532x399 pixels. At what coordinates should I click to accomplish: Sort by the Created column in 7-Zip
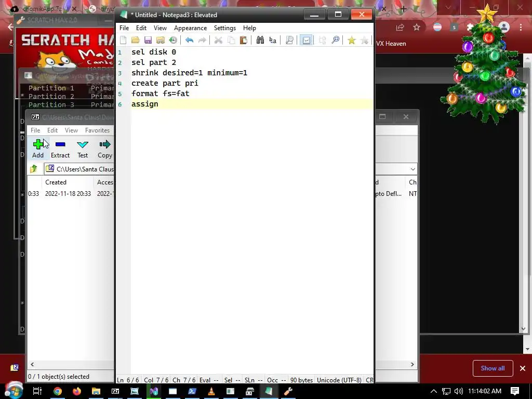tap(56, 182)
